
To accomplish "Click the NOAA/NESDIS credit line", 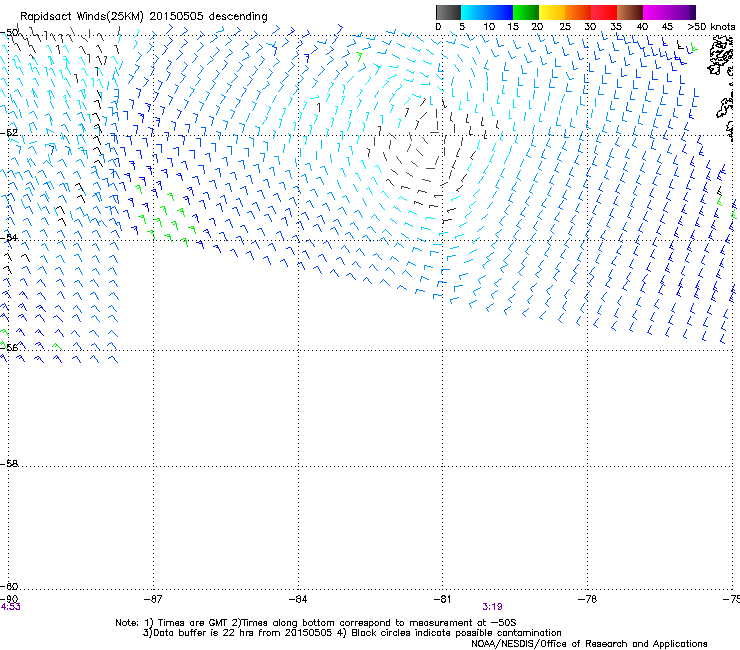I will coord(589,644).
